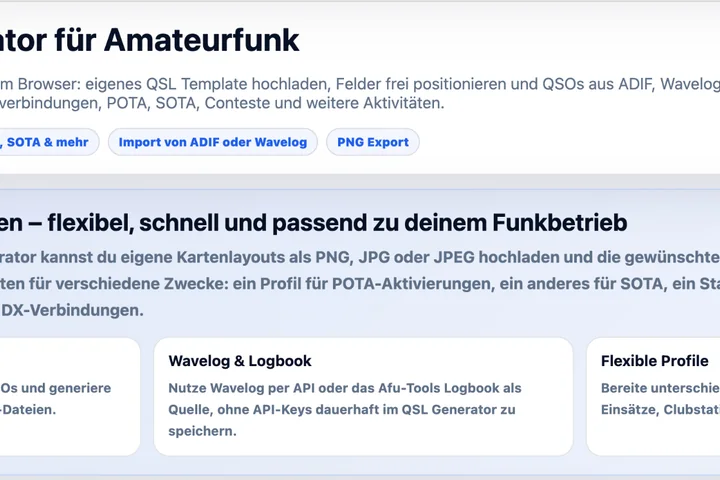Viewport: 720px width, 480px height.
Task: Select the 'Flexible Profile' card heading
Action: point(654,361)
